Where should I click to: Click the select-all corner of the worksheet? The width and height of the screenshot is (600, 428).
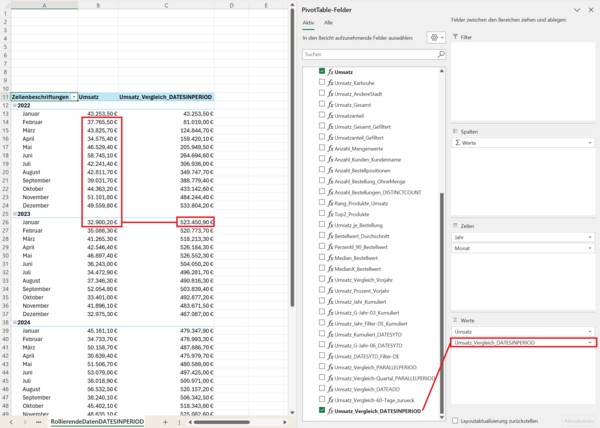click(x=7, y=5)
